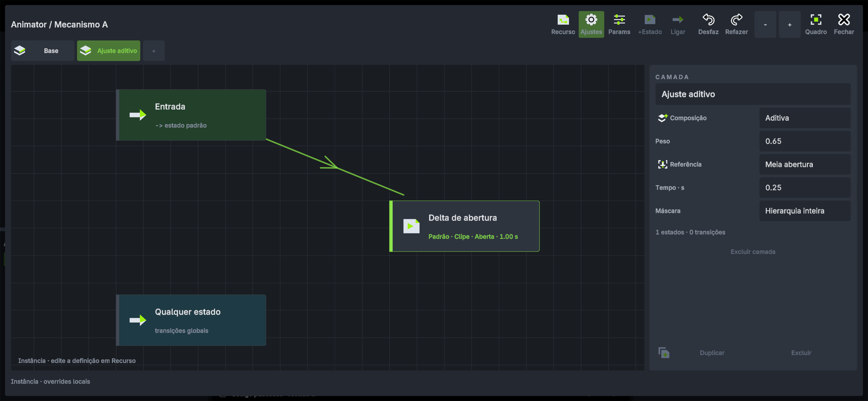Viewport: 868px width, 401px height.
Task: Select the Ajuste aditivo layer tab
Action: (108, 50)
